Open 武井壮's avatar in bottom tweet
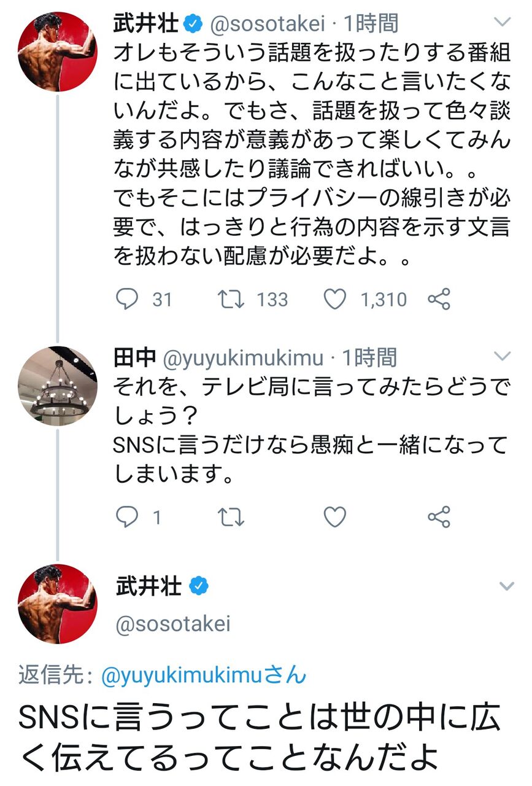 click(57, 604)
